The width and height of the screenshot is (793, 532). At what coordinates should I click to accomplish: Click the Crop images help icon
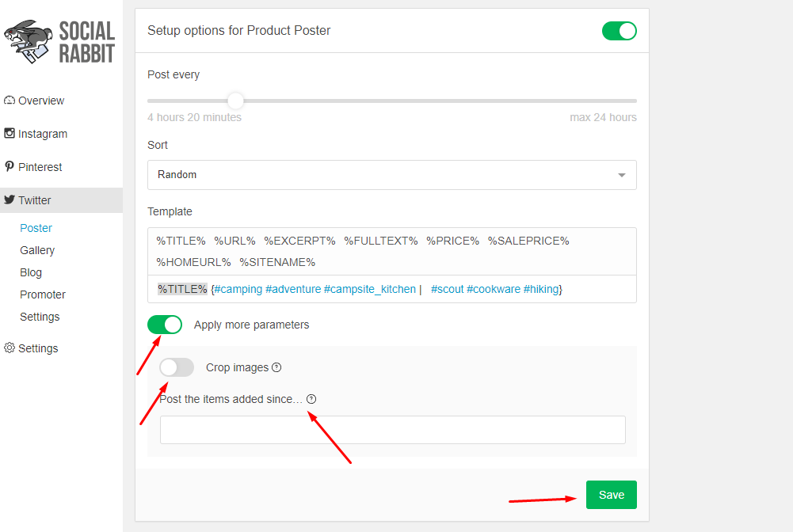pos(276,367)
